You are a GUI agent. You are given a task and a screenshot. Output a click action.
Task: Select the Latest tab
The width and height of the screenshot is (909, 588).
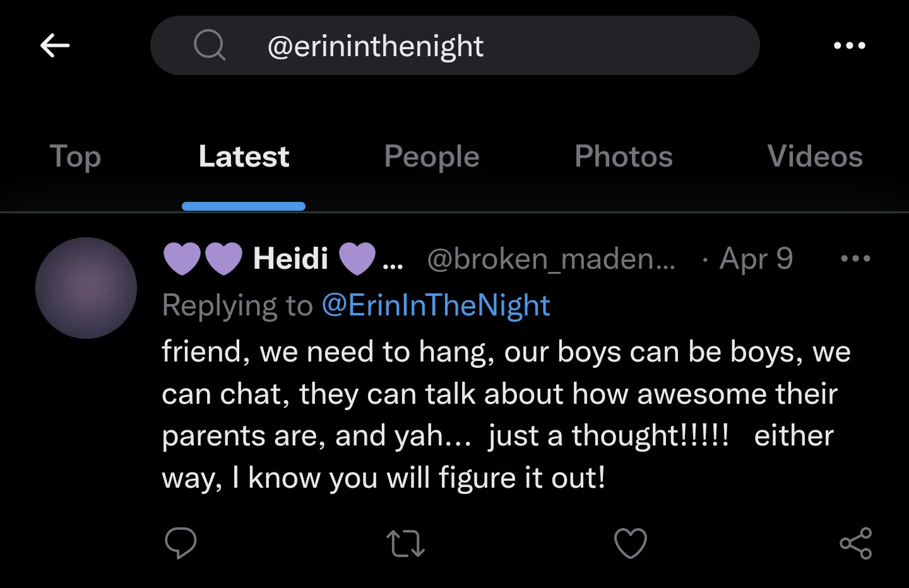pyautogui.click(x=244, y=156)
